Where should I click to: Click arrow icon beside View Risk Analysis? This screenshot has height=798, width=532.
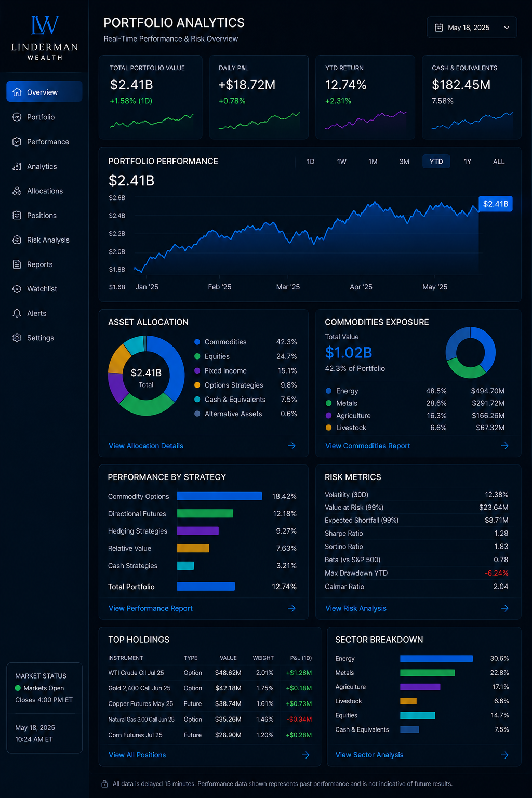[x=504, y=608]
